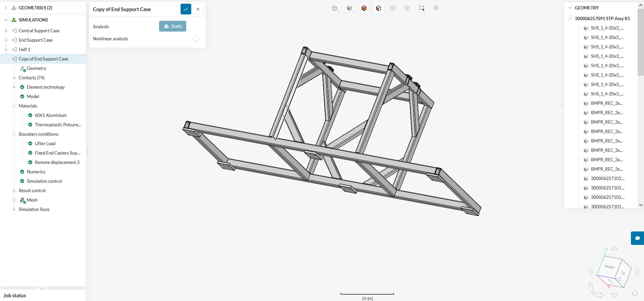Click the first BMPR_REC_3x part icon
644x301 pixels.
586,103
